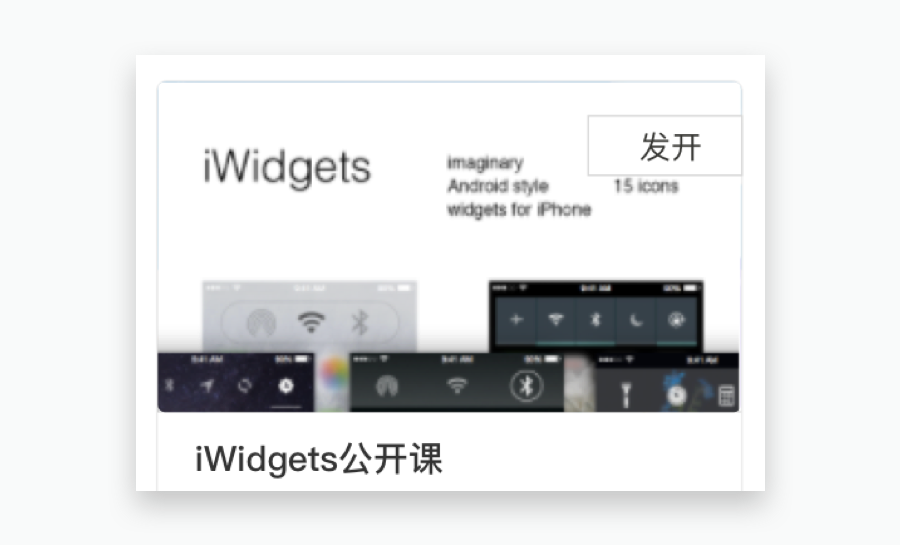
Task: Click the circled Bluetooth icon in the bottom widget
Action: 526,386
